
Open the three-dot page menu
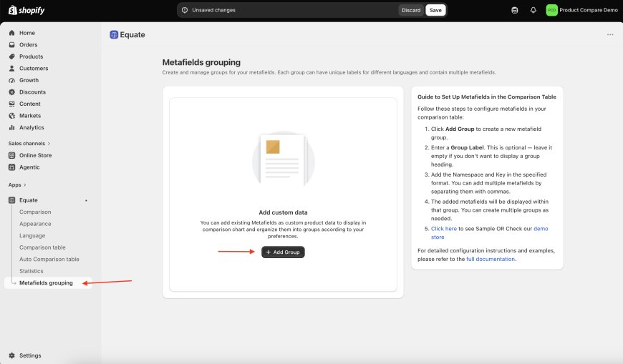tap(610, 34)
